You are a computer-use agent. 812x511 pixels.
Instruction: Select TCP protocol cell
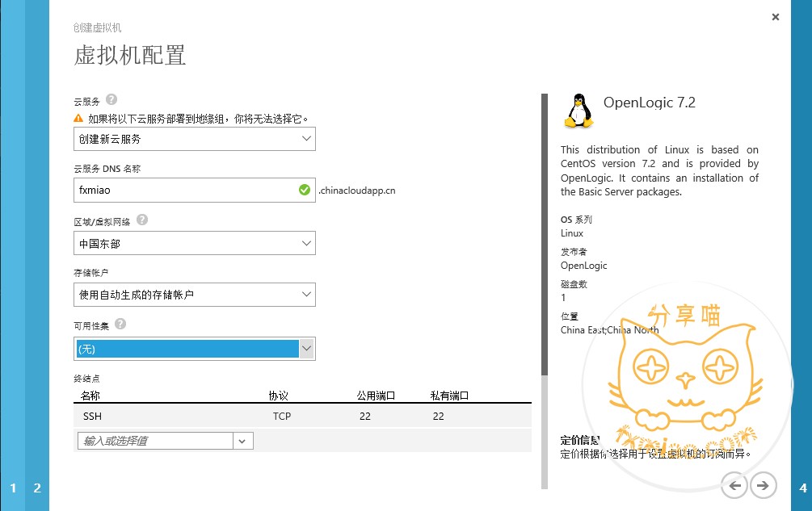click(282, 416)
